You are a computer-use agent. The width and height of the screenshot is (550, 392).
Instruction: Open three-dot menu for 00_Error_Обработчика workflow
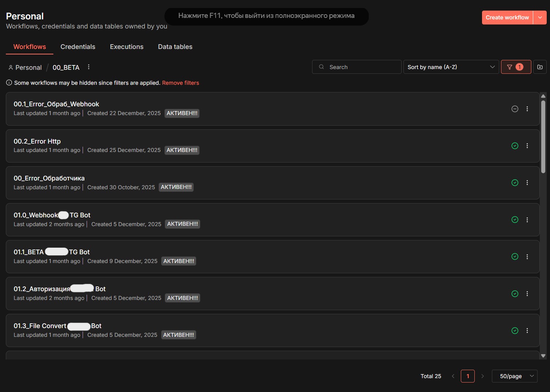point(527,183)
